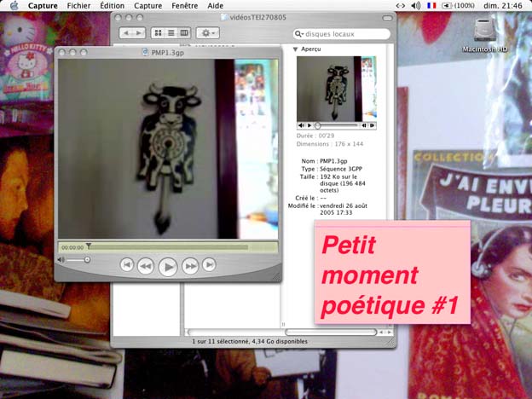Switch Finder to list view
This screenshot has height=399, width=532.
click(171, 33)
